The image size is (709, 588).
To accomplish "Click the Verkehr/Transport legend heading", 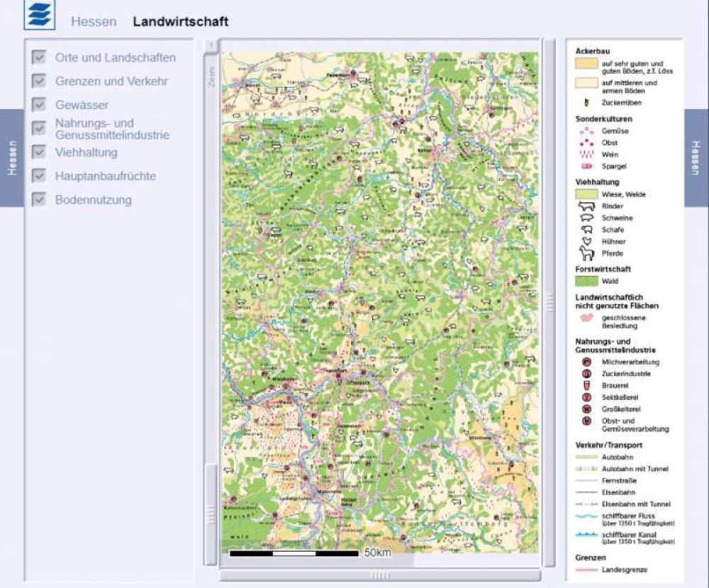I will 608,445.
